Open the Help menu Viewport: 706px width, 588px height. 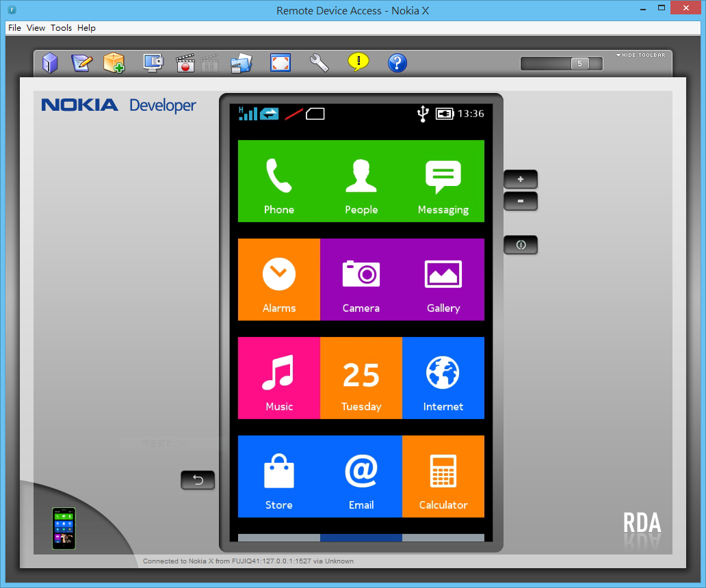(x=86, y=28)
